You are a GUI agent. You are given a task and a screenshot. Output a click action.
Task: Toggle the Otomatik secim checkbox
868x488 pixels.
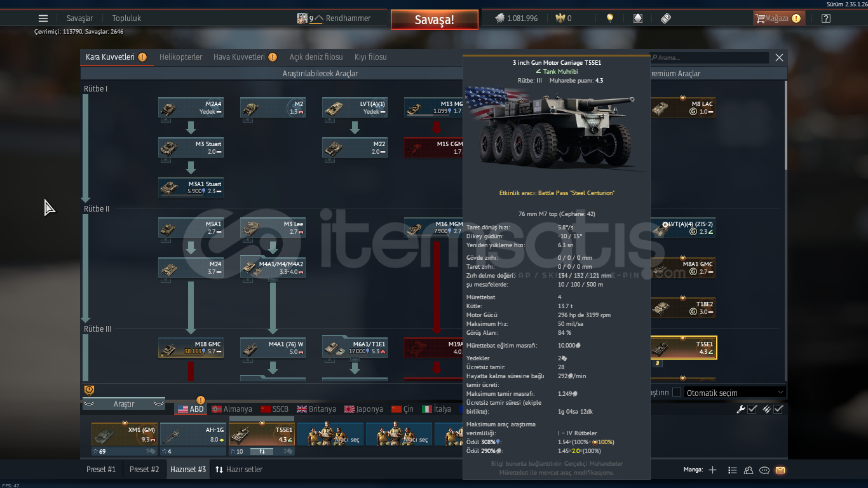(677, 393)
